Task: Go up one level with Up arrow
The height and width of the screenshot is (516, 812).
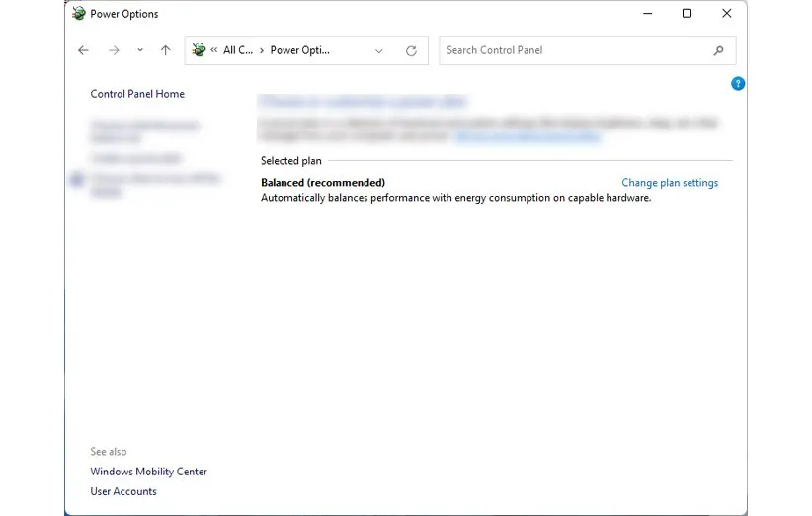Action: point(165,50)
